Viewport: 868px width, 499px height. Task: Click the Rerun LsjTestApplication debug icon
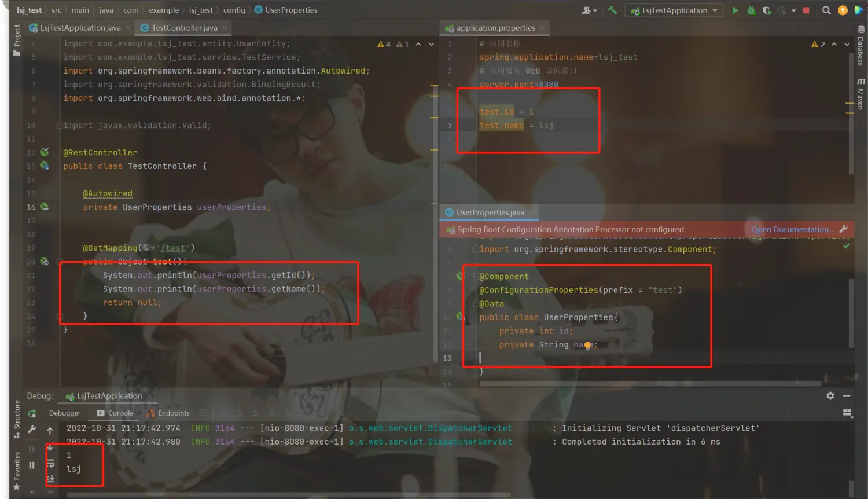pyautogui.click(x=32, y=413)
